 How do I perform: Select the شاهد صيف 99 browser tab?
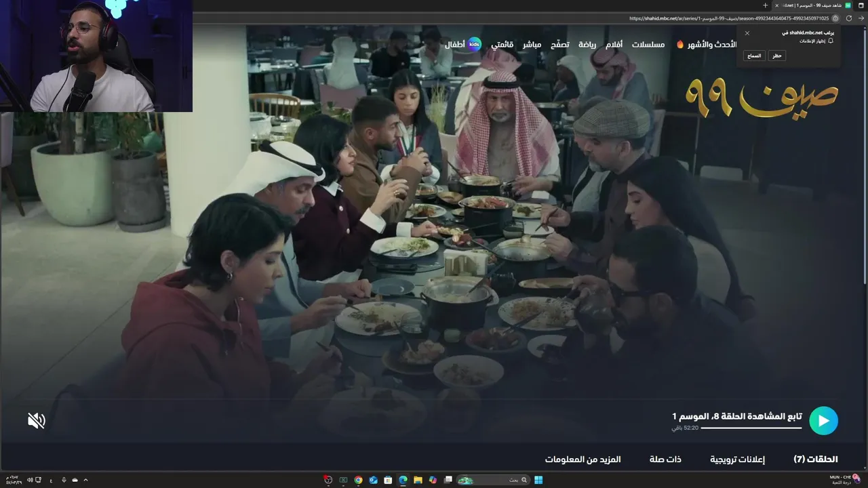(812, 5)
